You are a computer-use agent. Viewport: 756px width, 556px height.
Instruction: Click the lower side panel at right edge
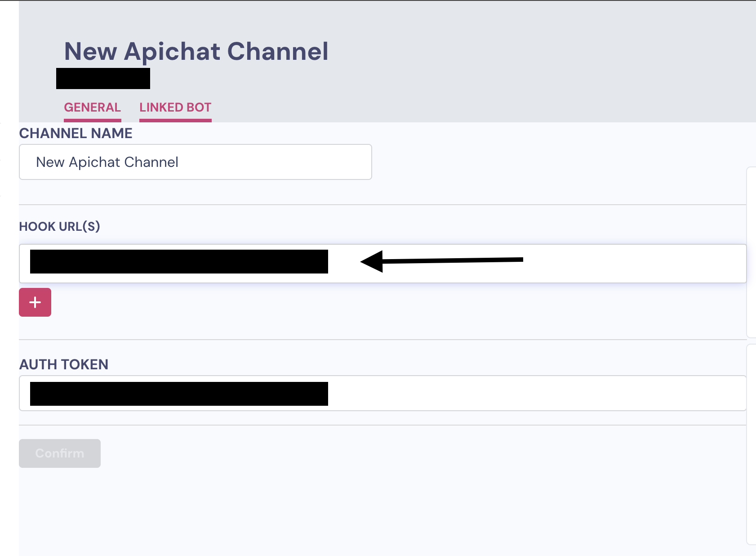751,444
